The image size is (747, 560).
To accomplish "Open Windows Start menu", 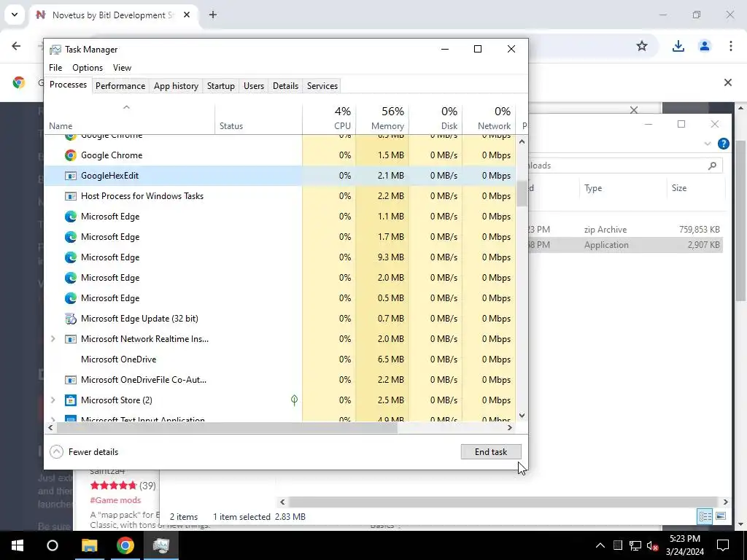I will (18, 545).
